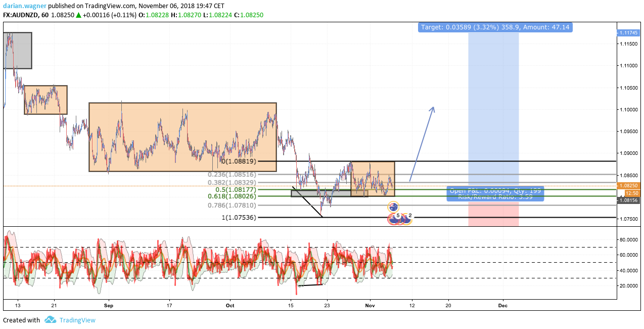Click the TradingView cloud logo icon
644x329 pixels.
(x=50, y=320)
